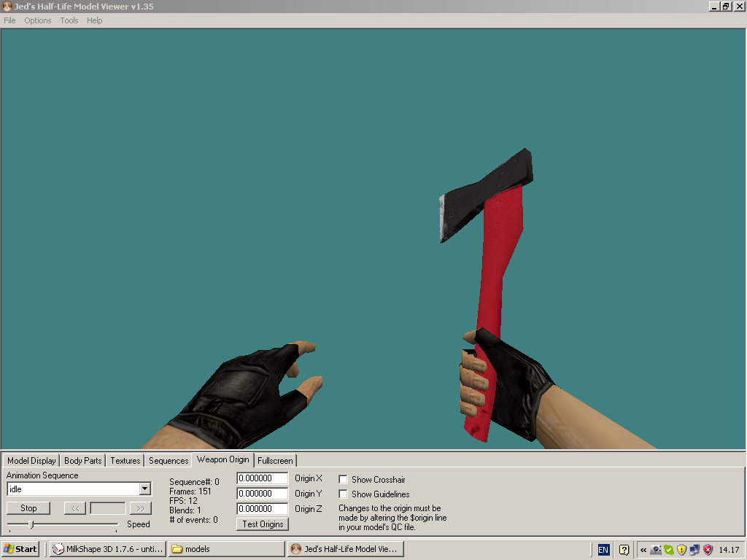Switch to the Body Parts tab
Viewport: 747px width, 560px height.
coord(83,461)
